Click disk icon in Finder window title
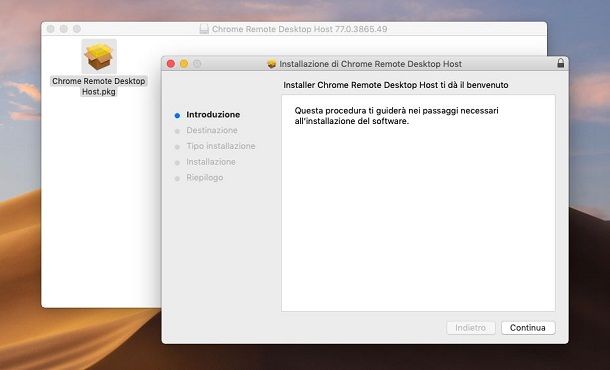Screen dimensions: 610x370 coord(204,29)
